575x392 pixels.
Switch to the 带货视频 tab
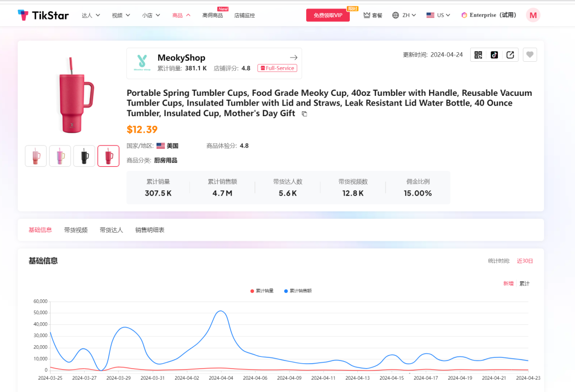[76, 230]
